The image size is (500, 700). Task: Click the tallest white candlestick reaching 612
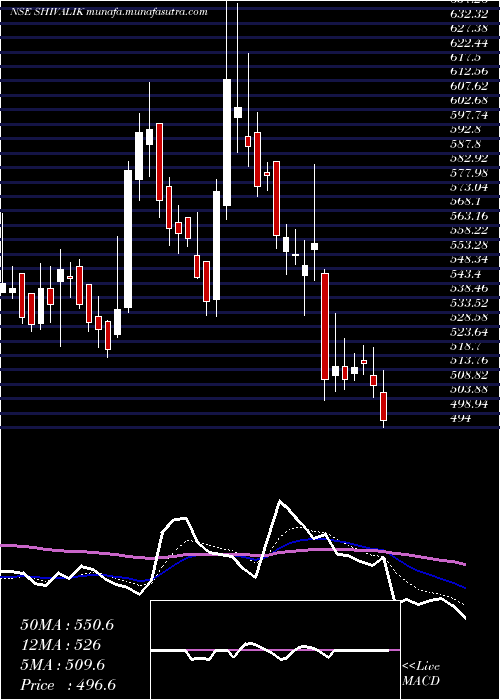tap(227, 142)
